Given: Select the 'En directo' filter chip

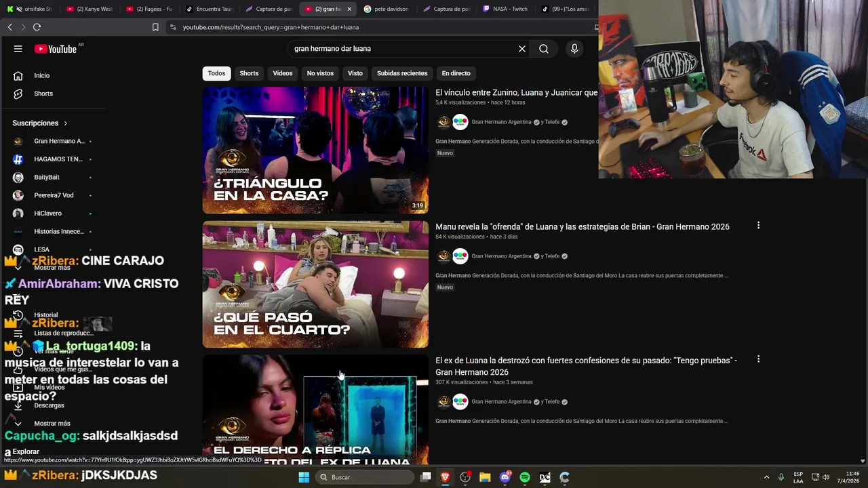Looking at the screenshot, I should click(x=456, y=73).
